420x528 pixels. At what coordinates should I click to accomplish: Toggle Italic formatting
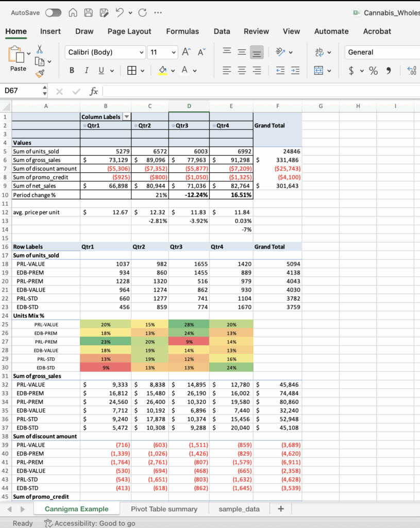pos(87,71)
